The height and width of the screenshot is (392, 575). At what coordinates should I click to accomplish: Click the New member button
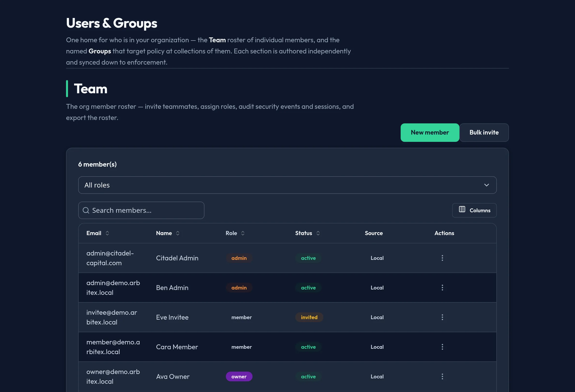[x=430, y=133]
